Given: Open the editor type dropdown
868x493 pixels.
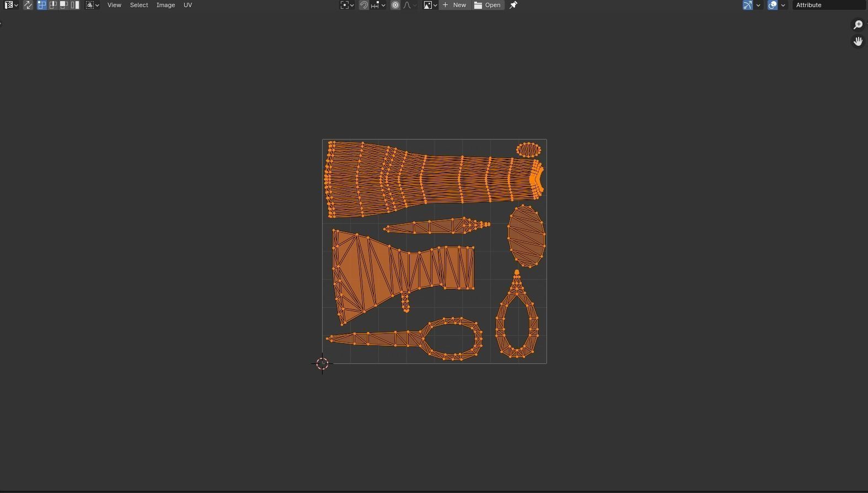Looking at the screenshot, I should click(x=11, y=5).
